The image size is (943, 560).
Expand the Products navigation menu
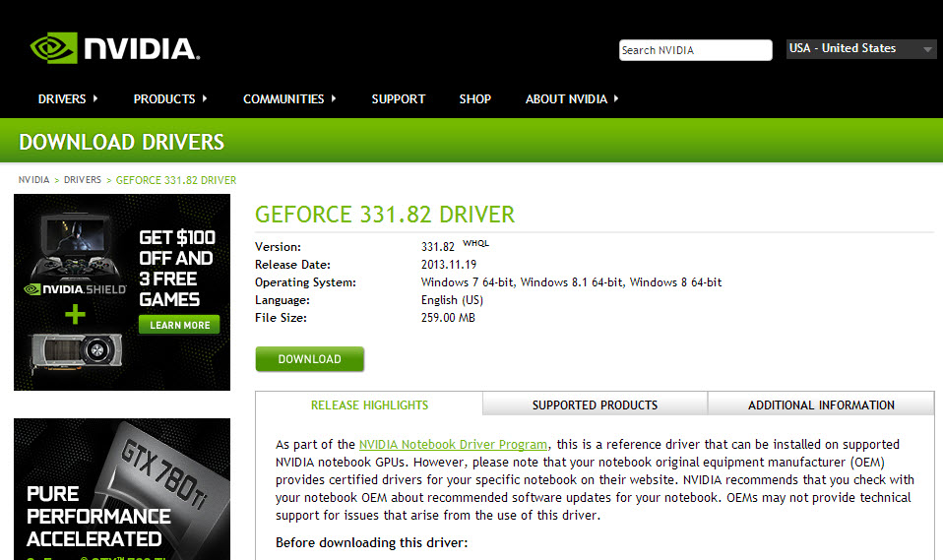click(170, 99)
